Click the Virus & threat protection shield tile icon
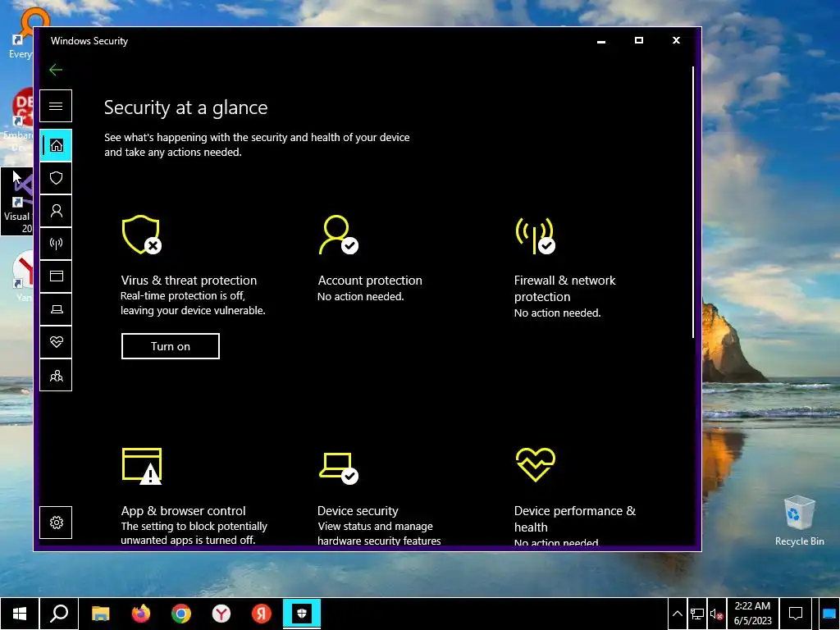 coord(141,235)
